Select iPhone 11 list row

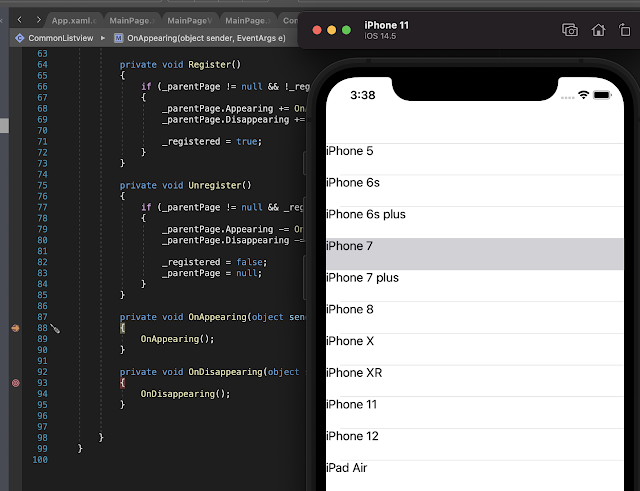point(475,412)
